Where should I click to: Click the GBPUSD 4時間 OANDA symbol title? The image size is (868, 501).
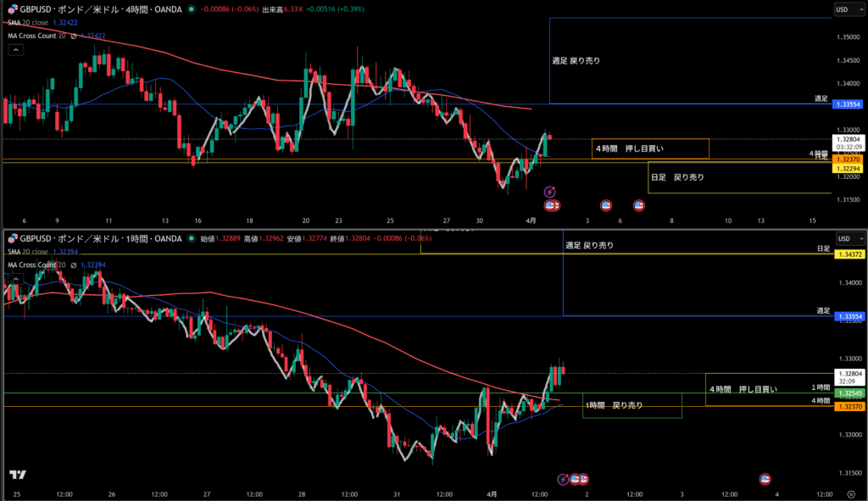pyautogui.click(x=102, y=9)
